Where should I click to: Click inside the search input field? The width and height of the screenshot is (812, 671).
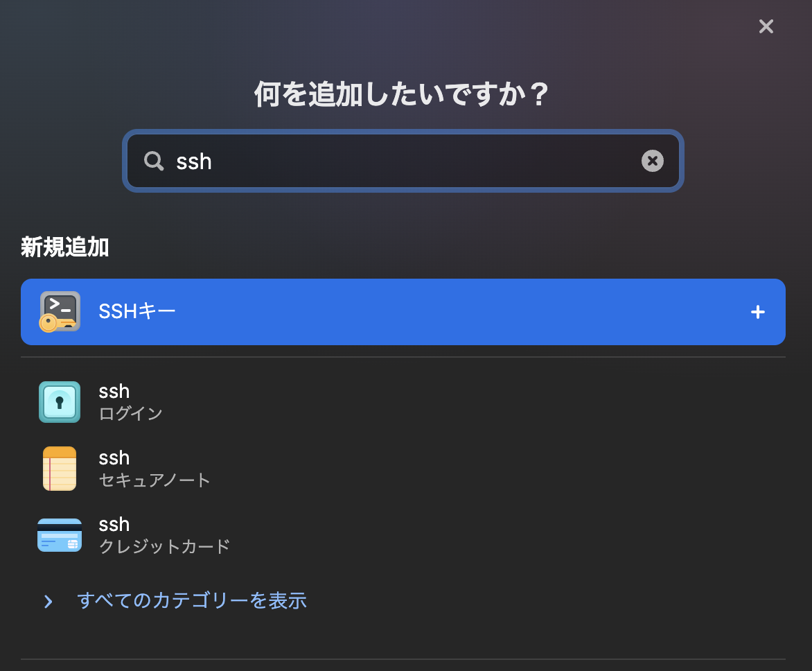402,161
